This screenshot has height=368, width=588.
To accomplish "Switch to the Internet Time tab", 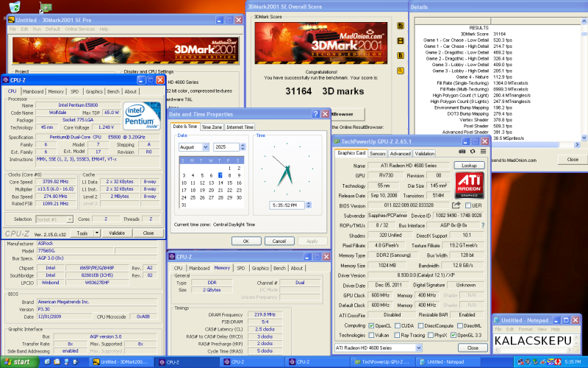I will [240, 127].
